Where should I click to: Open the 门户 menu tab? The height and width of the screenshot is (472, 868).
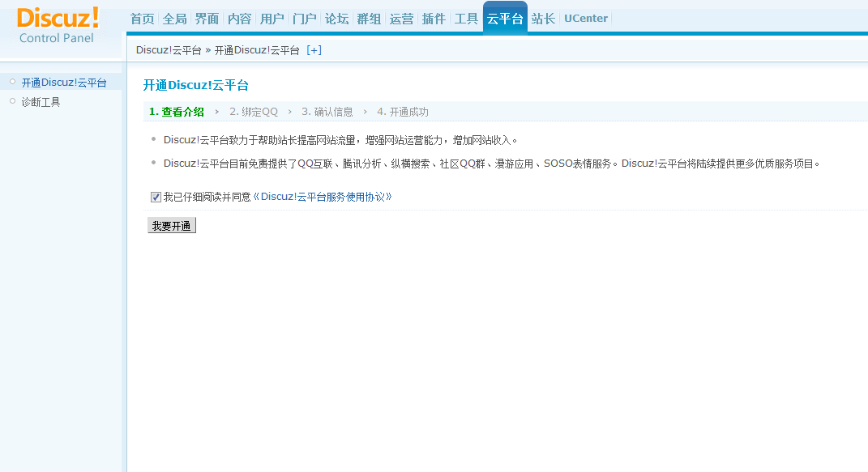pyautogui.click(x=304, y=19)
